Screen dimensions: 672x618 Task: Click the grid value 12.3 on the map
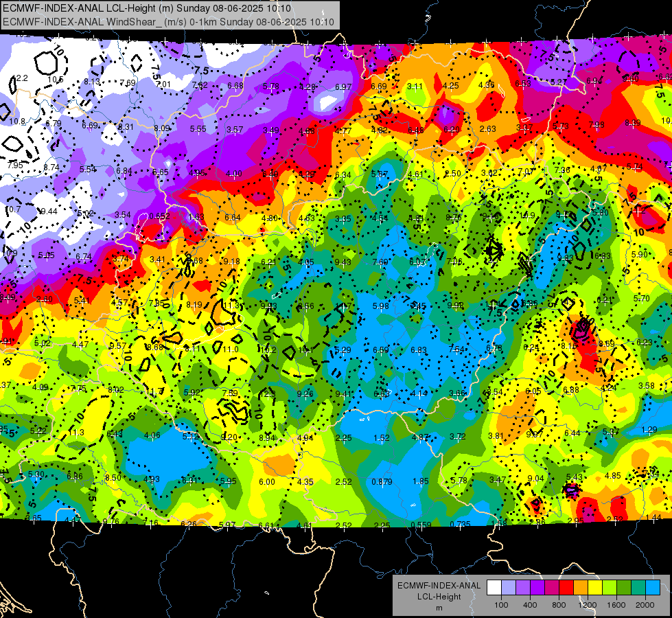coord(268,393)
